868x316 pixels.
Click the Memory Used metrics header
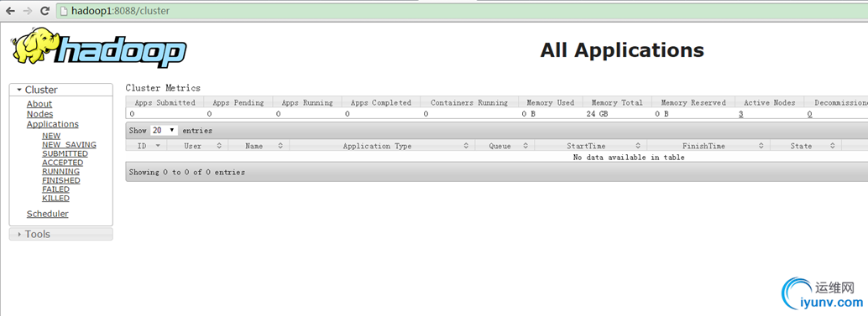(550, 102)
